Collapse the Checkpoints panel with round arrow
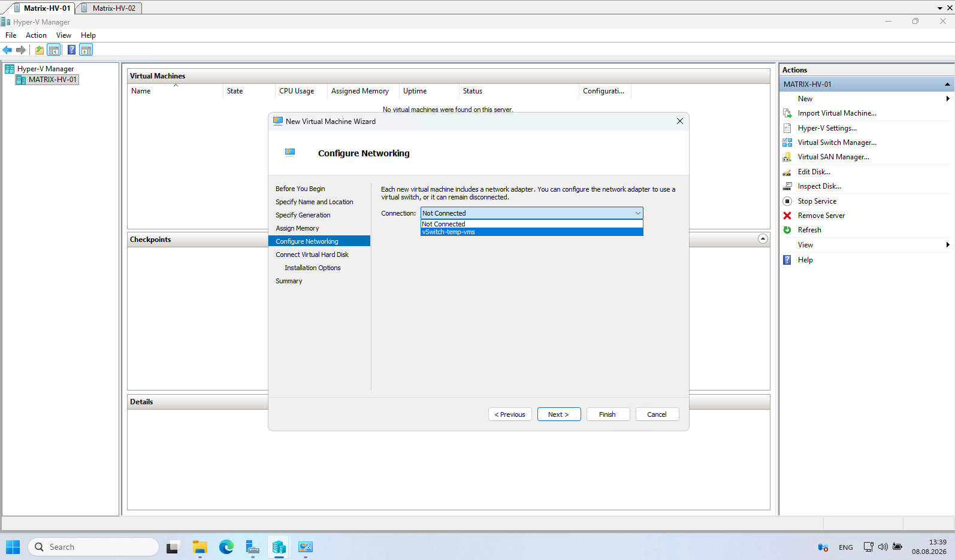Image resolution: width=955 pixels, height=560 pixels. point(763,239)
